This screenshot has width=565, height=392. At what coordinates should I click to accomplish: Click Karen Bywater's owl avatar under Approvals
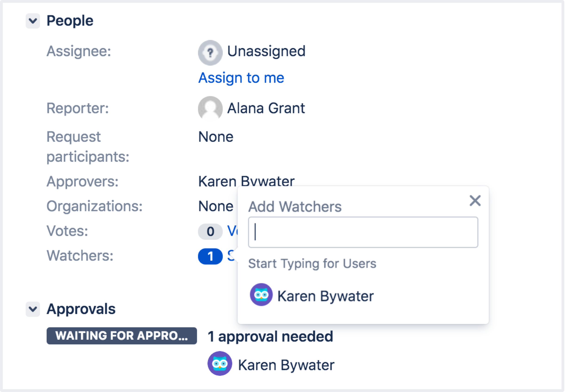point(220,364)
